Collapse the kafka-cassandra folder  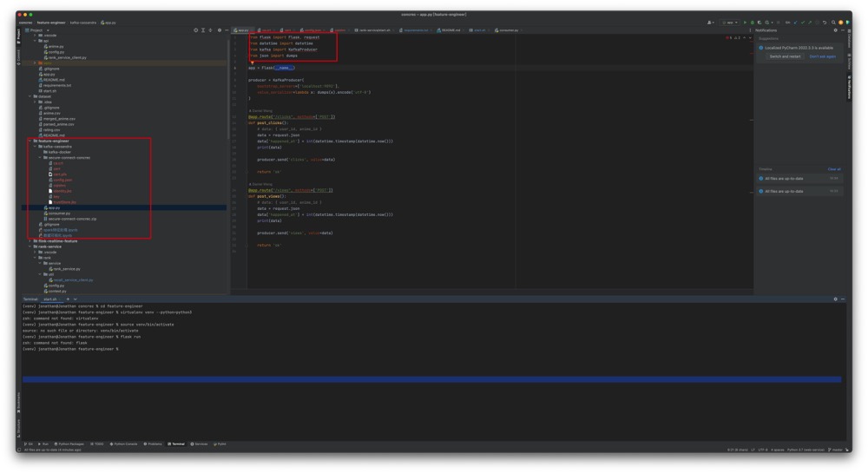35,147
